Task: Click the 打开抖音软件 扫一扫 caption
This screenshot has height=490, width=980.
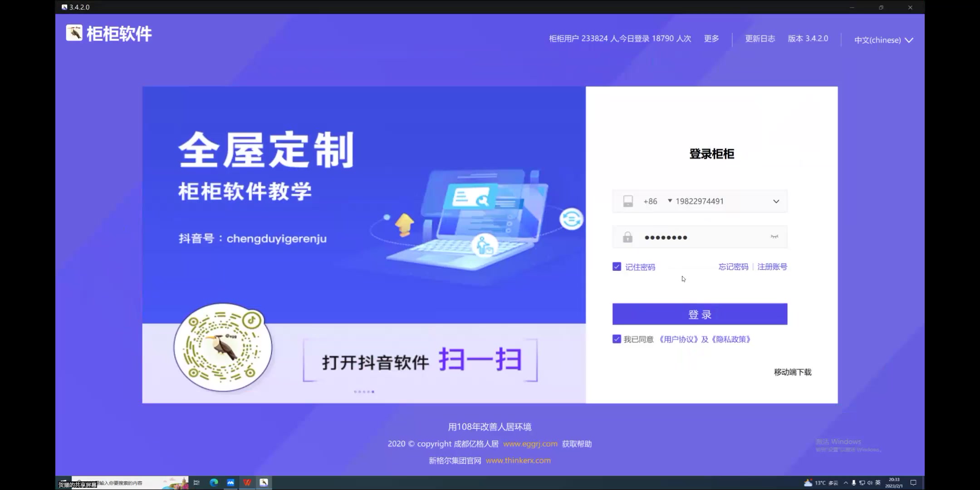Action: (x=421, y=360)
